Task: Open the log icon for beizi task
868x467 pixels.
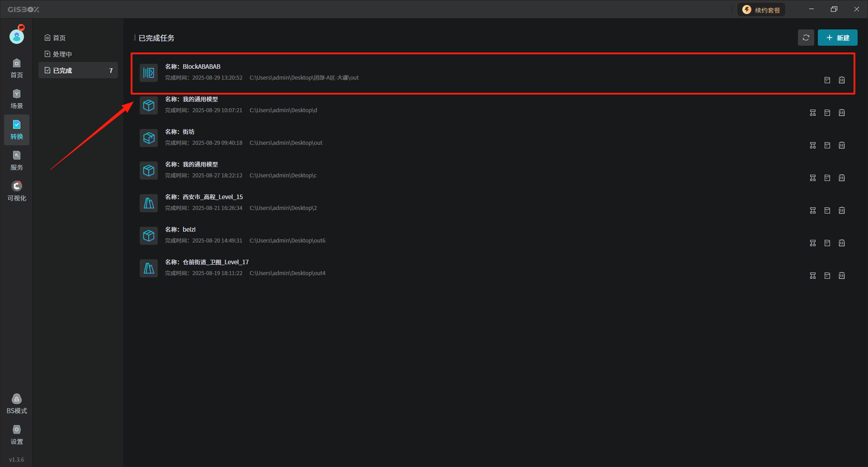Action: tap(827, 243)
